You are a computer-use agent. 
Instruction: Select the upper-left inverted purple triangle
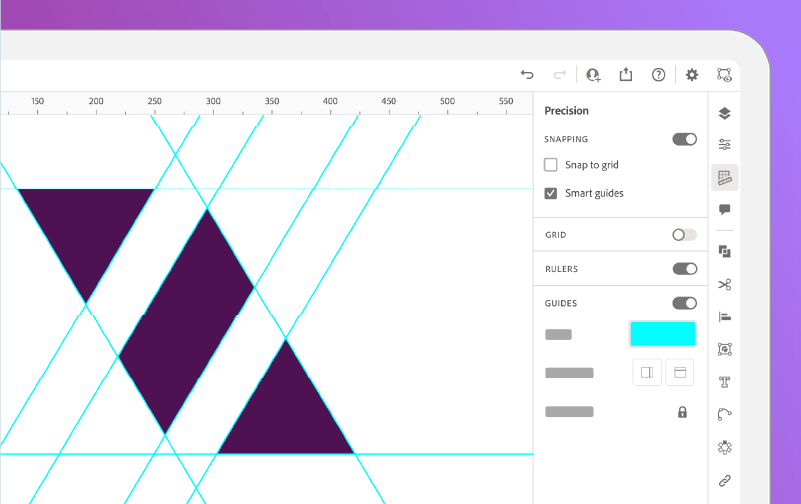pyautogui.click(x=86, y=235)
